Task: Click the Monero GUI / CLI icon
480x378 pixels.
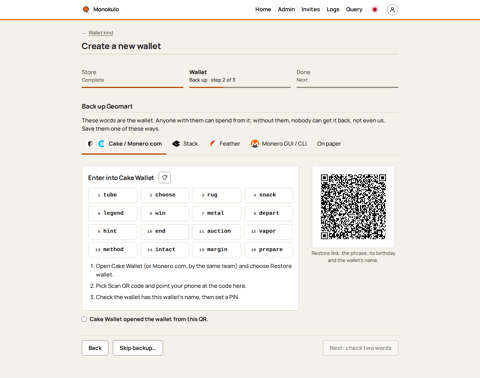Action: click(x=255, y=144)
